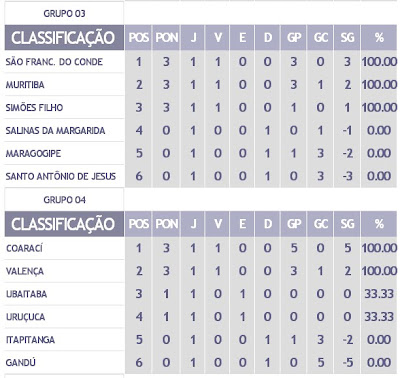Click the SG column header in Grupo 03
The width and height of the screenshot is (400, 378).
coord(347,38)
